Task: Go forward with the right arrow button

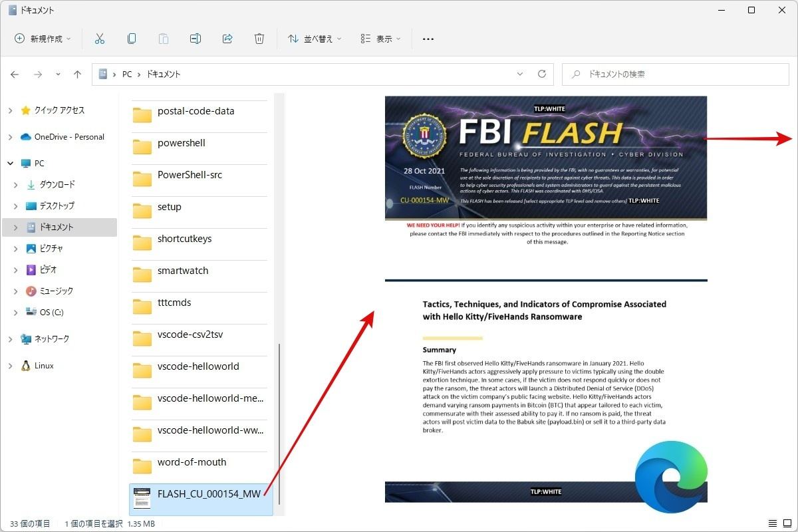Action: [x=38, y=74]
